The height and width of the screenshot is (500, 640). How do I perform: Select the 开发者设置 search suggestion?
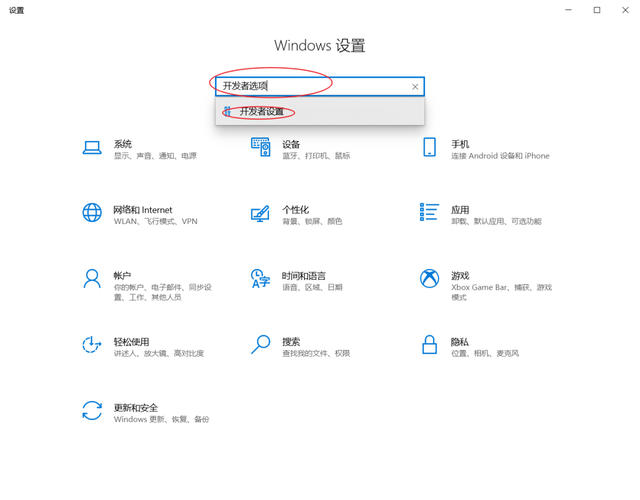[320, 111]
